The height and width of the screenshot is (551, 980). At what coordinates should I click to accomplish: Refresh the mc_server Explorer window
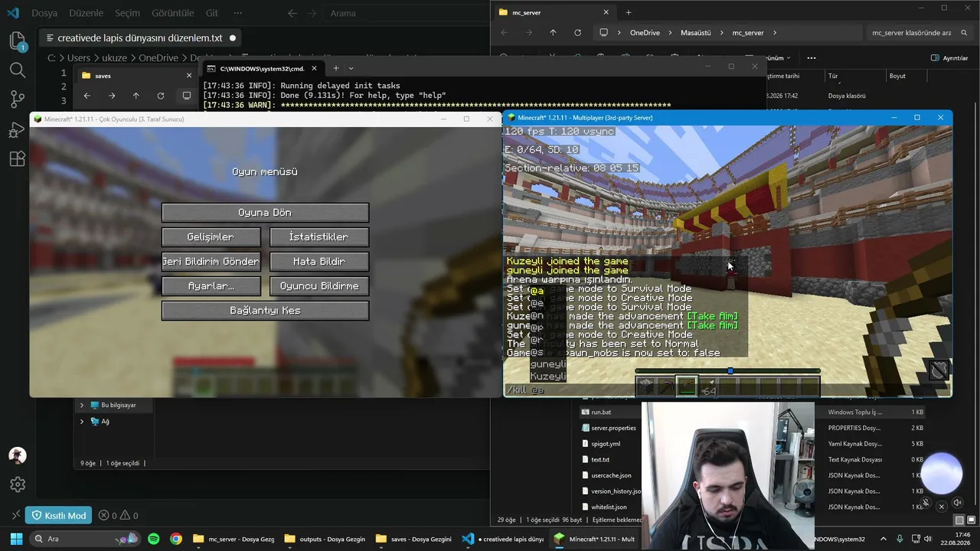(x=577, y=33)
